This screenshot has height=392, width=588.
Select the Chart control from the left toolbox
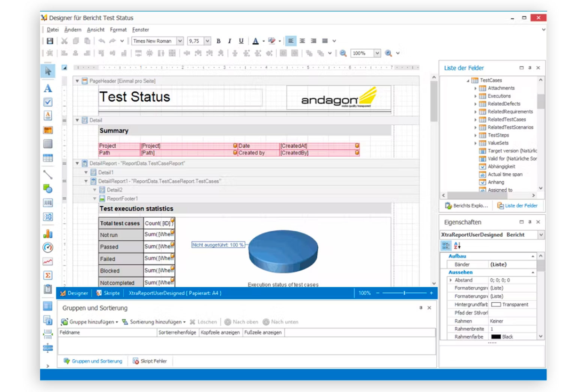tap(48, 234)
